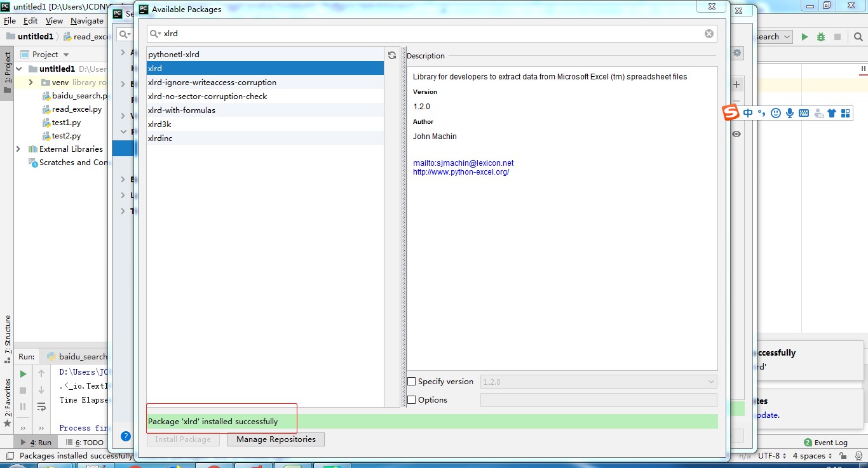
Task: Click the plus add-package icon in Settings
Action: [x=736, y=84]
